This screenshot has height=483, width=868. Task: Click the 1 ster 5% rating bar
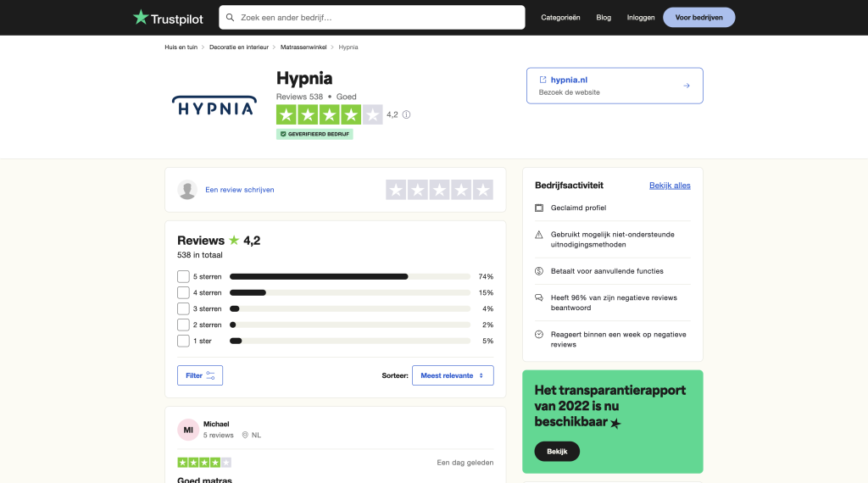click(x=350, y=341)
